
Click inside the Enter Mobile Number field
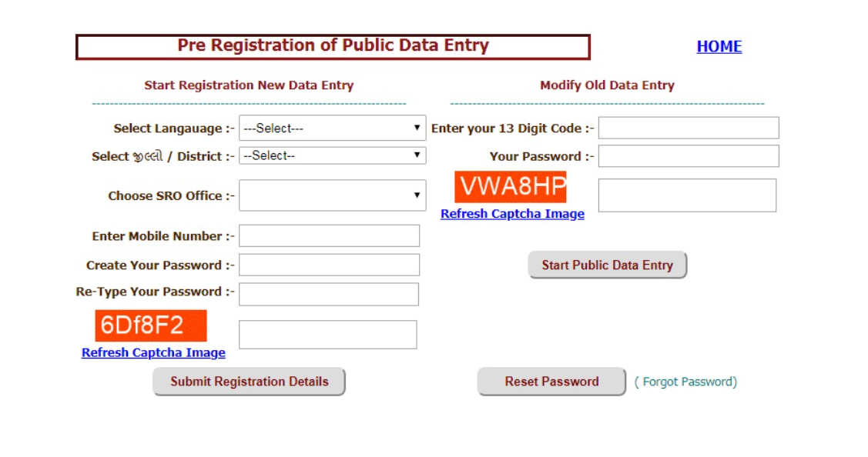click(x=330, y=235)
